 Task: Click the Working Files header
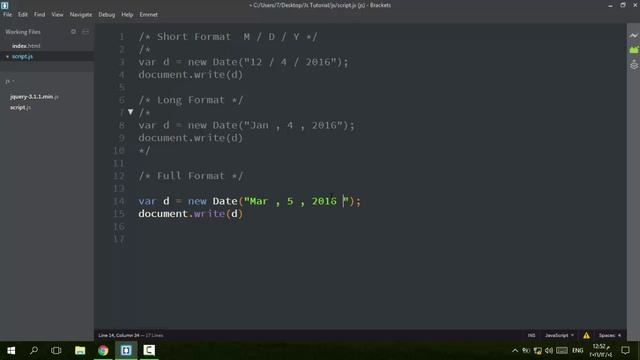[23, 32]
